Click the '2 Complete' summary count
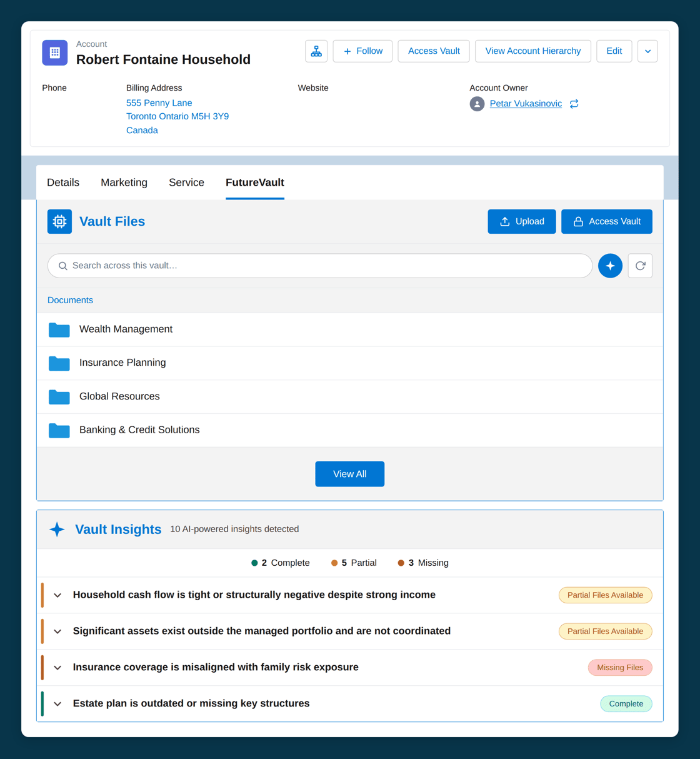The image size is (700, 759). (281, 563)
